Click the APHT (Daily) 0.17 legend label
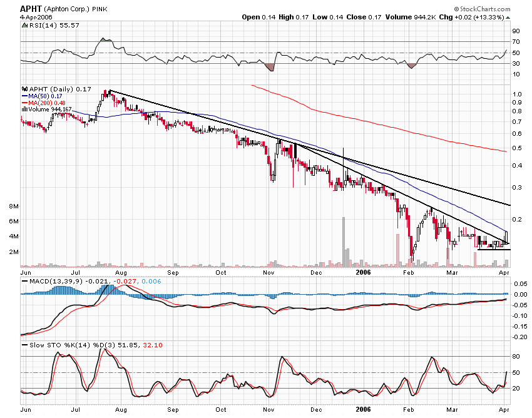This screenshot has width=532, height=418. point(60,89)
